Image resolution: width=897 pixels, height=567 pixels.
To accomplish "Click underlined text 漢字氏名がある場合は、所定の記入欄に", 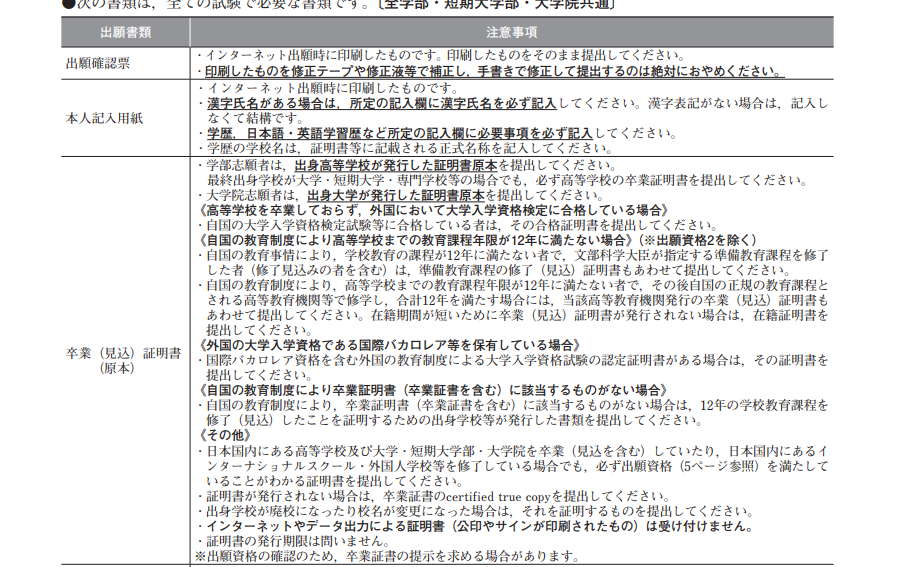I will 382,104.
